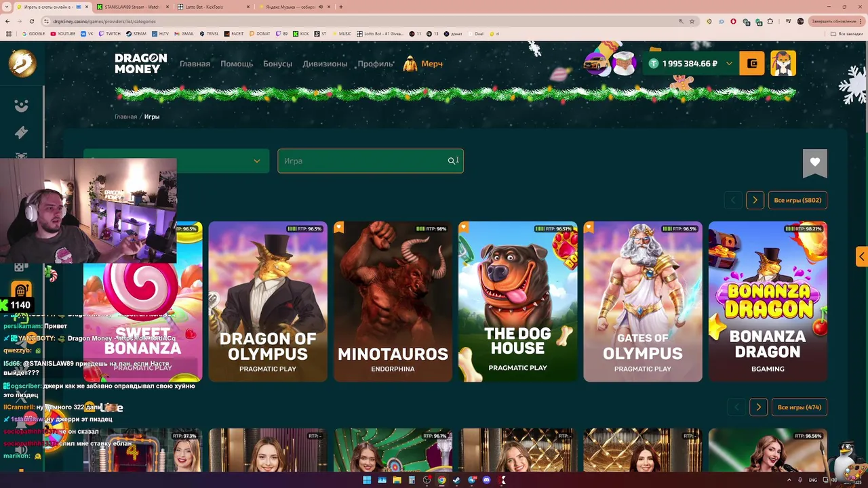The image size is (868, 488).
Task: Open the wallet deposit icon button
Action: 752,64
